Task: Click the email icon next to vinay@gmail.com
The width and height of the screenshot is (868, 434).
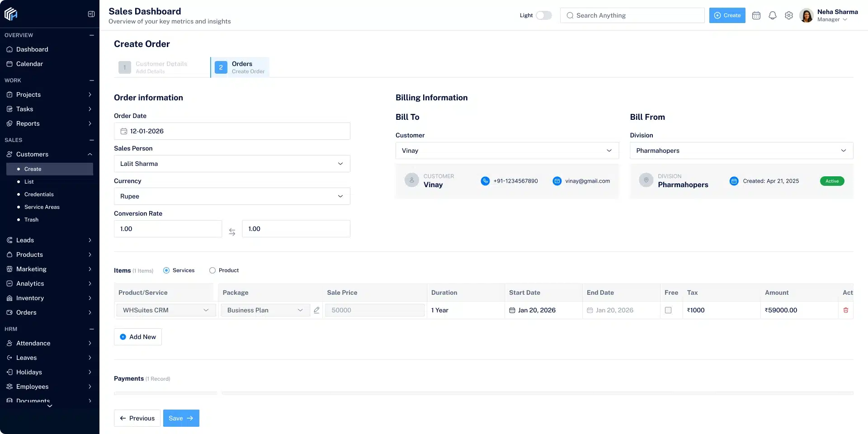Action: 557,181
